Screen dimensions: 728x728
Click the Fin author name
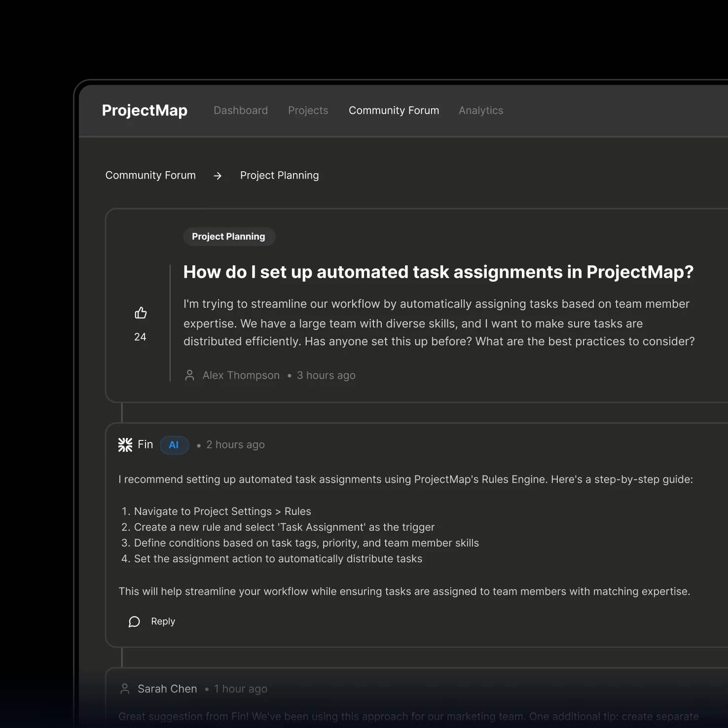pos(146,444)
